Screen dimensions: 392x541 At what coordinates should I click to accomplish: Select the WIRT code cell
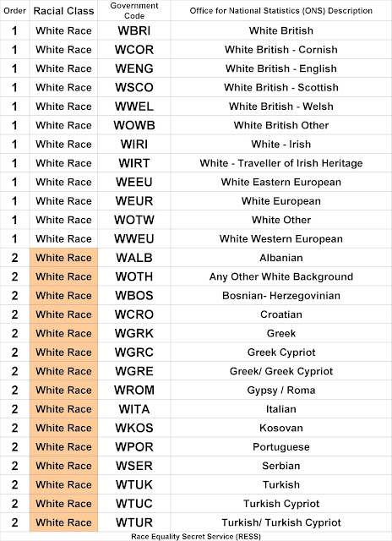coord(134,163)
